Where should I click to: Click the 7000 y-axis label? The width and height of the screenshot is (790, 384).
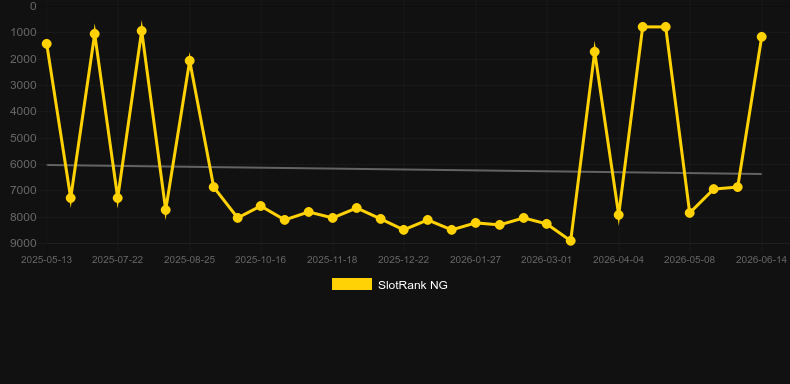pyautogui.click(x=24, y=190)
